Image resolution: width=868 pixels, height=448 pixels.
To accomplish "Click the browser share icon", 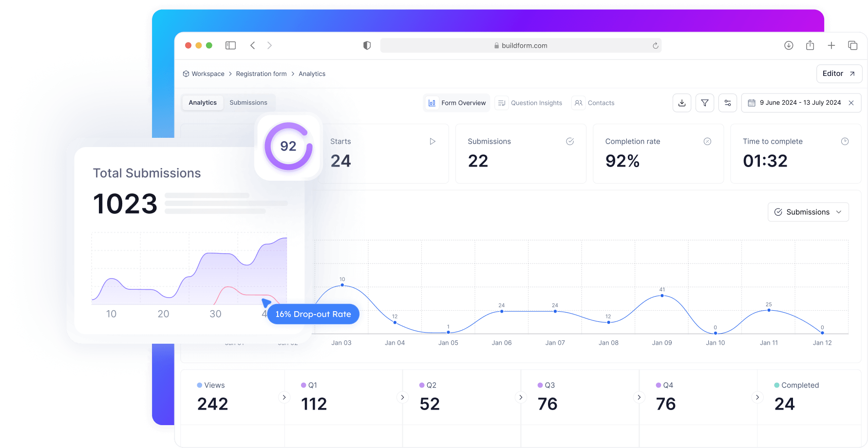I will point(810,45).
